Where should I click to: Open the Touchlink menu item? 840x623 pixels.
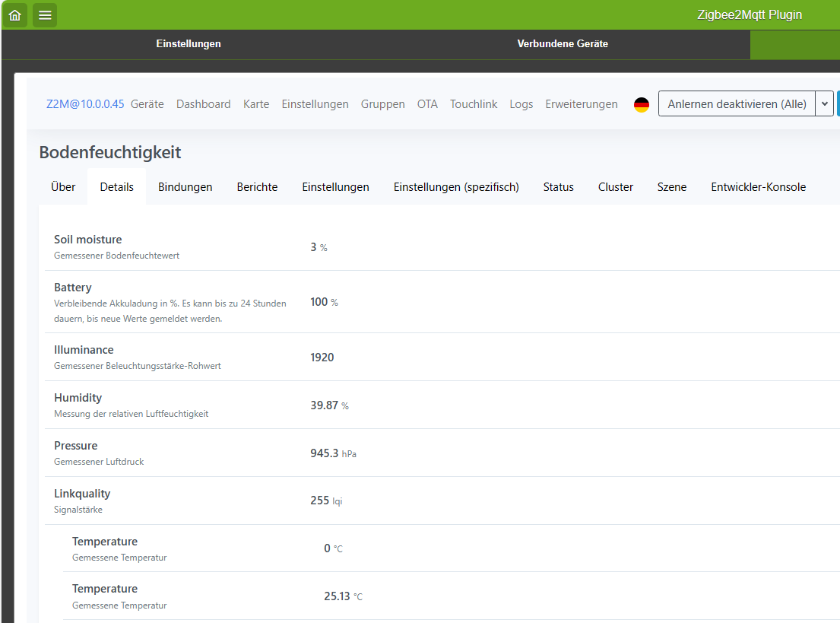[x=474, y=104]
